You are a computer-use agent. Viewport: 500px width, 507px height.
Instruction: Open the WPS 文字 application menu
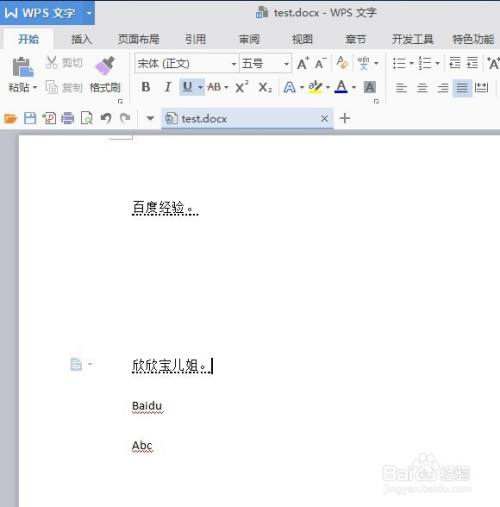coord(47,13)
